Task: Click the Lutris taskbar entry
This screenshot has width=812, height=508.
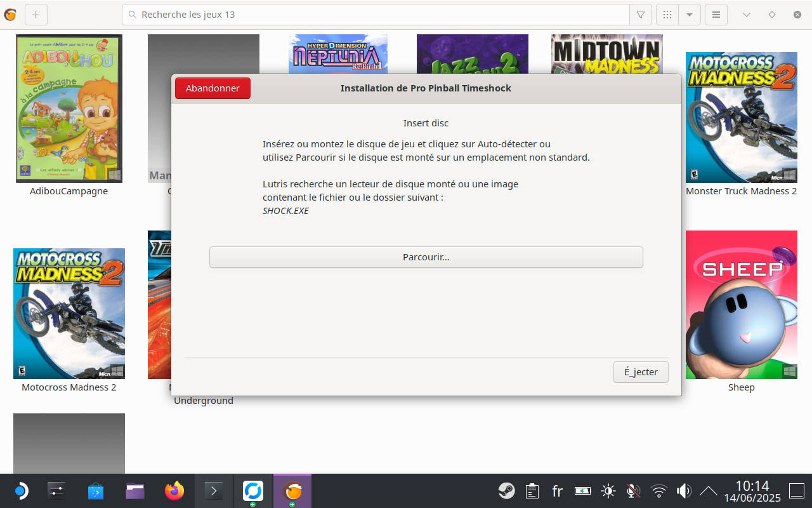Action: [x=292, y=491]
